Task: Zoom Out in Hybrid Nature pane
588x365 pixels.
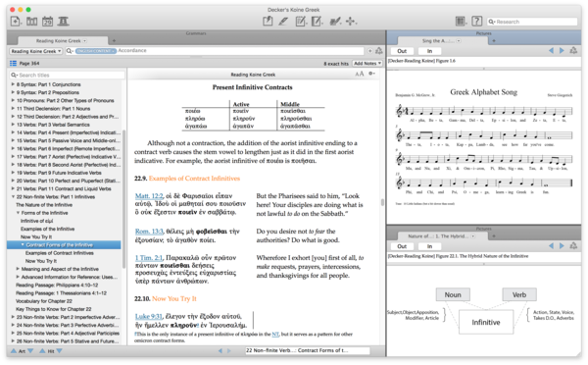Action: (x=402, y=246)
